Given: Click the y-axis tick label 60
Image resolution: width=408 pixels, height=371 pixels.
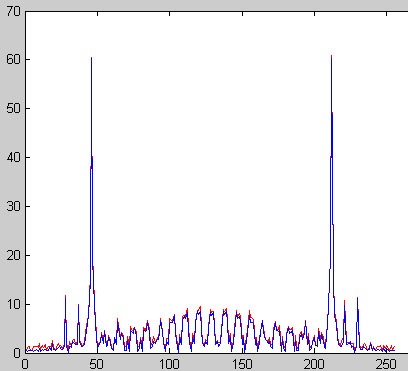Looking at the screenshot, I should tap(13, 59).
